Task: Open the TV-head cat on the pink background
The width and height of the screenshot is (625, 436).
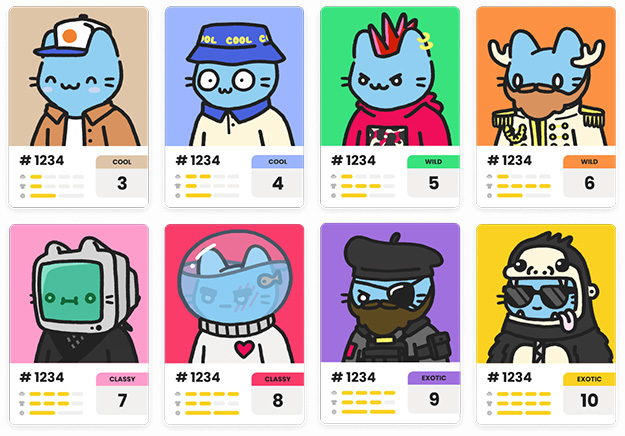Action: (x=79, y=294)
